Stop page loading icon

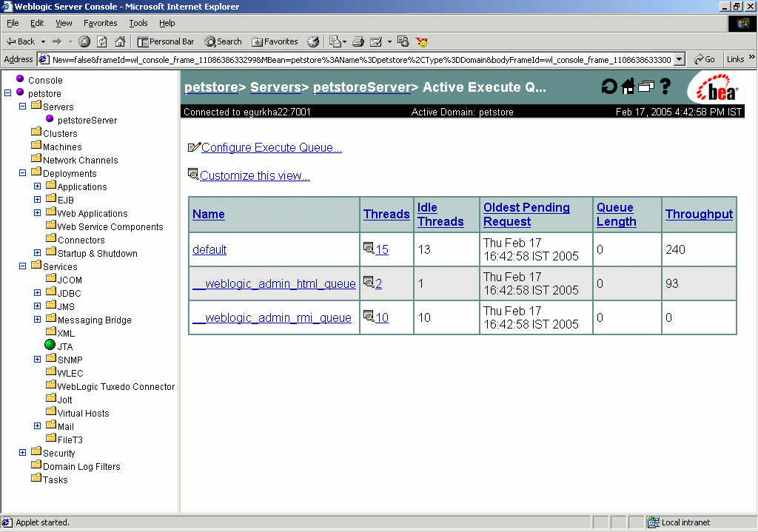84,41
